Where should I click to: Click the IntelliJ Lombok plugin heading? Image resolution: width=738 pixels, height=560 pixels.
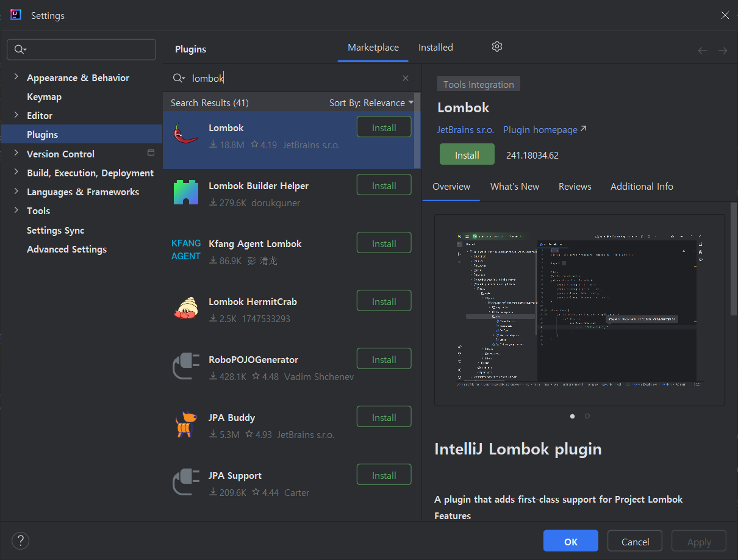coord(518,450)
